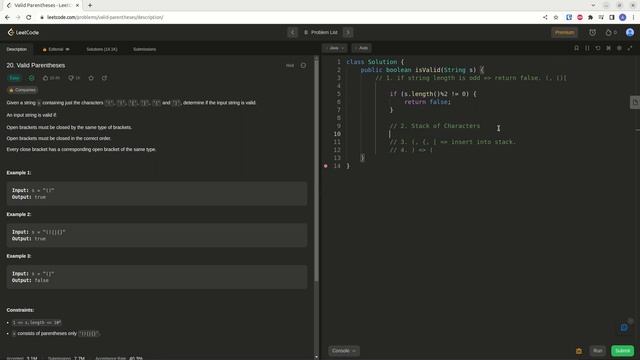
Task: Open the blue floating chat icon
Action: 624,327
